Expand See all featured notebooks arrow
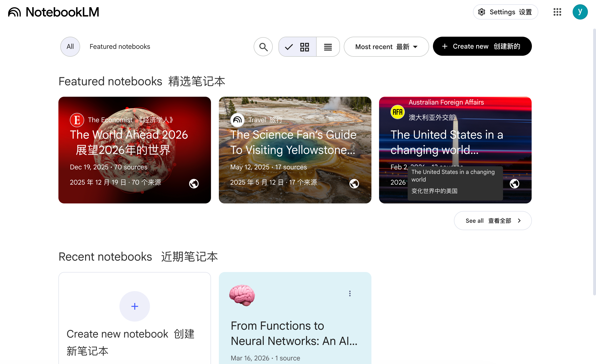 click(519, 221)
